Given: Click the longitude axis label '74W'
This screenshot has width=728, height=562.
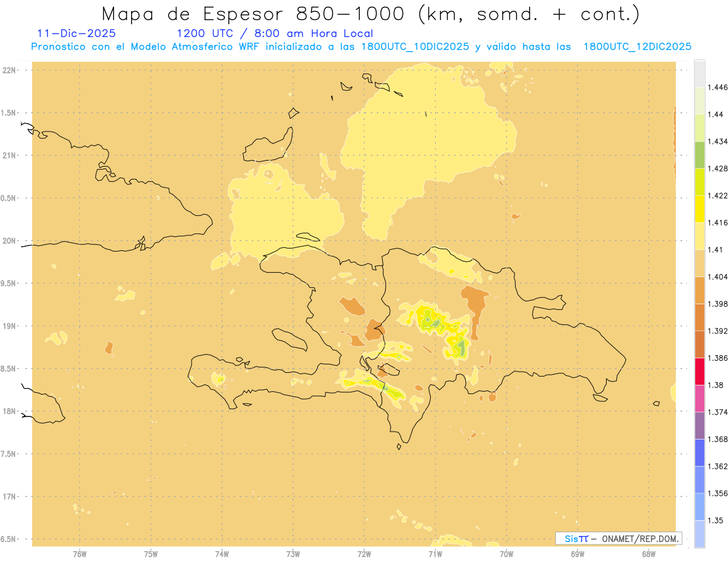Looking at the screenshot, I should click(x=222, y=554).
